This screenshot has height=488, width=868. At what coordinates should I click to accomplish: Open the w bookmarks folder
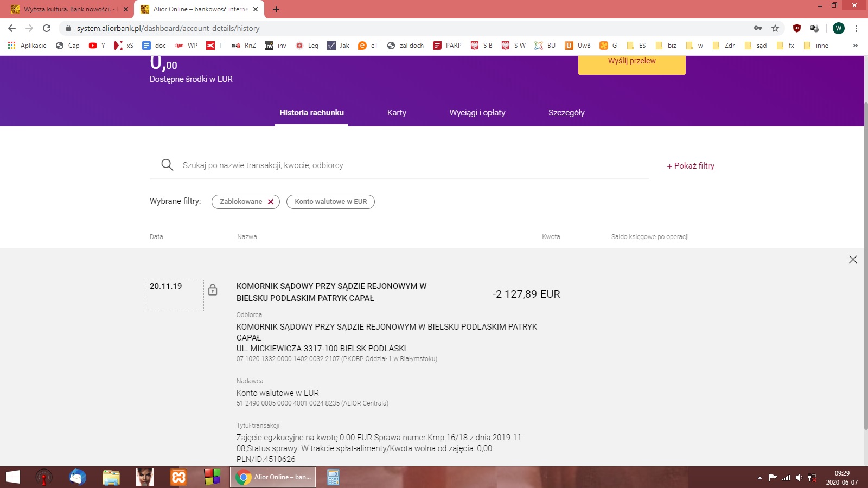pos(694,46)
